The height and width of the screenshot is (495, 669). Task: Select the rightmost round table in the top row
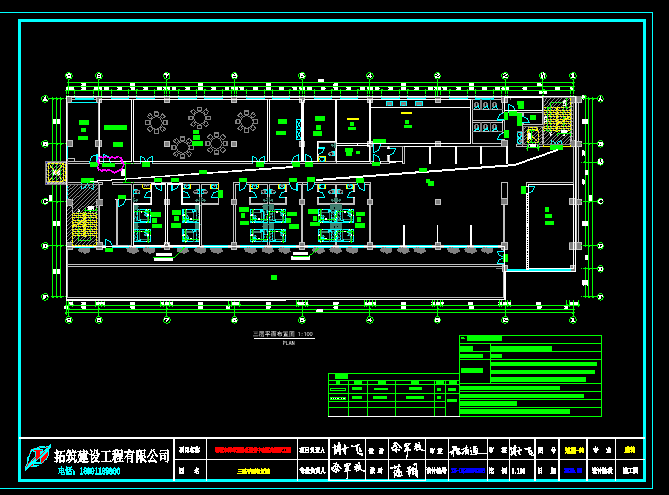pyautogui.click(x=246, y=122)
